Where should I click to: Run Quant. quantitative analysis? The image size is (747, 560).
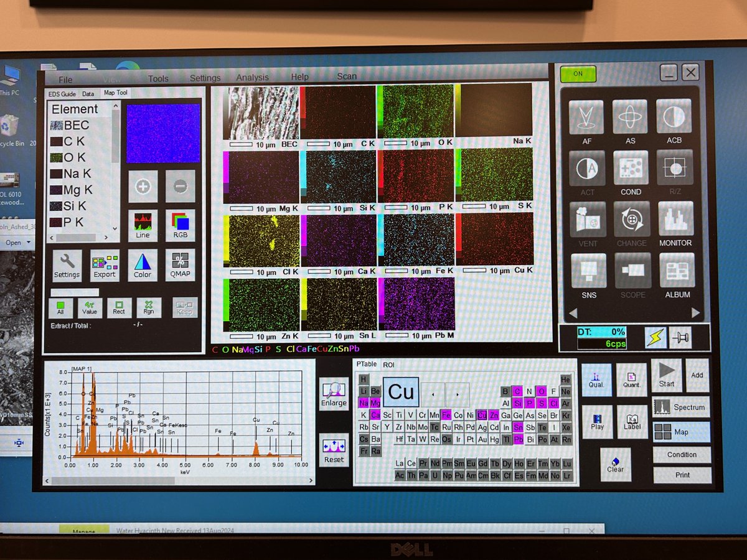[x=632, y=380]
